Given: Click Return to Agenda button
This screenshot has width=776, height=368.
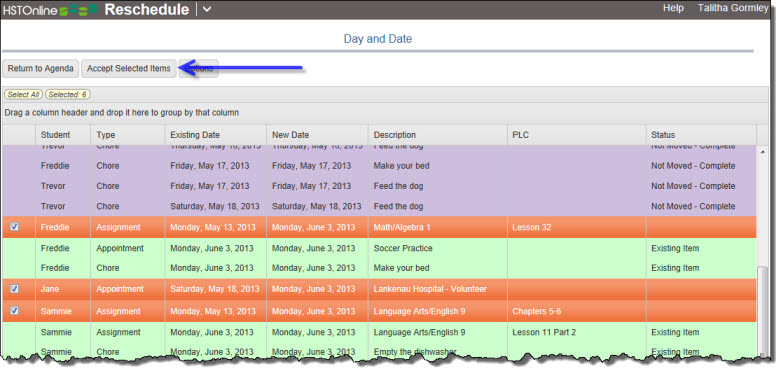Looking at the screenshot, I should 41,69.
